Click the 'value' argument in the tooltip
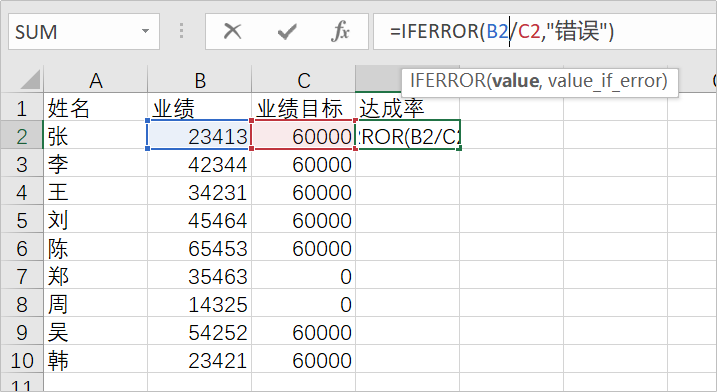717x392 pixels. pos(515,81)
